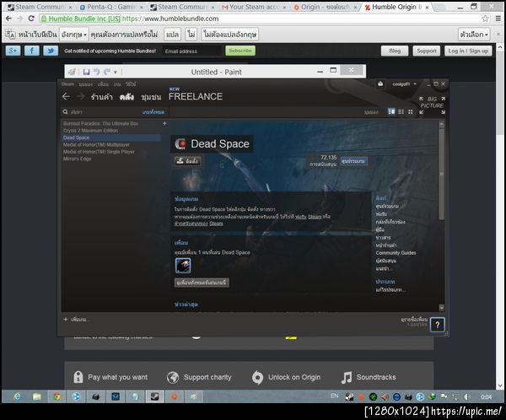This screenshot has height=420, width=506.
Task: Click Undo icon in Paint title bar
Action: [96, 72]
